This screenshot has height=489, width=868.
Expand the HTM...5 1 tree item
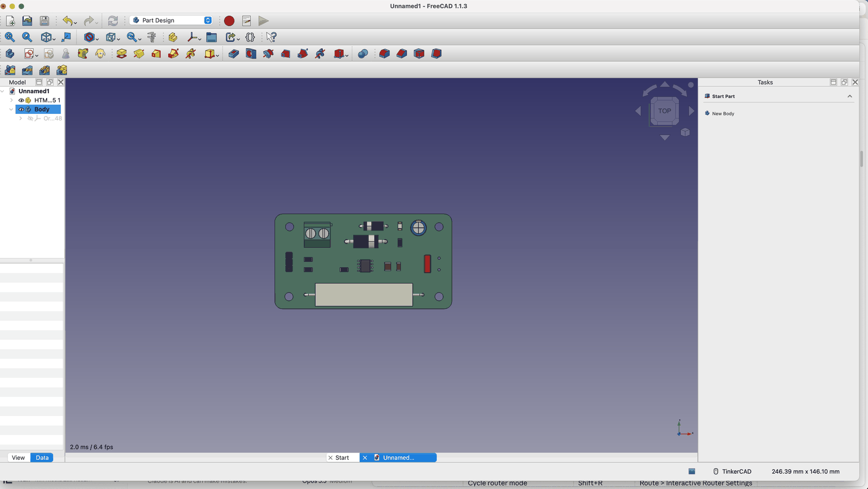point(11,100)
